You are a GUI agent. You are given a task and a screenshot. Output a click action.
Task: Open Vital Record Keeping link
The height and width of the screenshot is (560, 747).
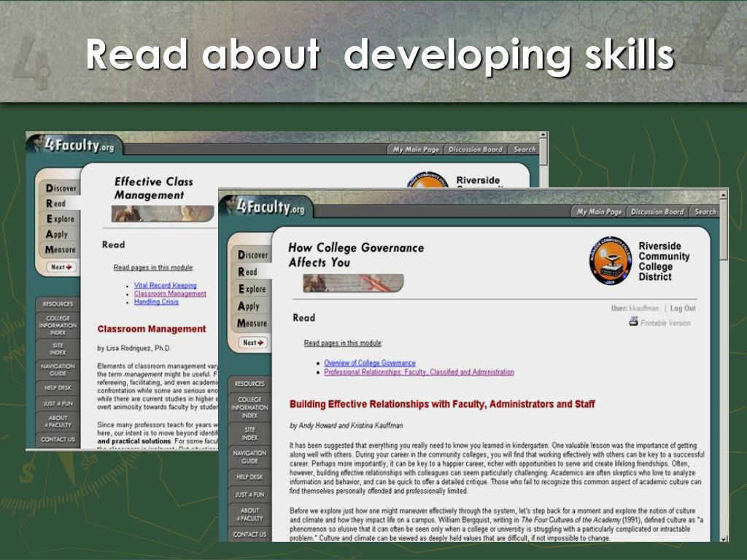pos(166,285)
